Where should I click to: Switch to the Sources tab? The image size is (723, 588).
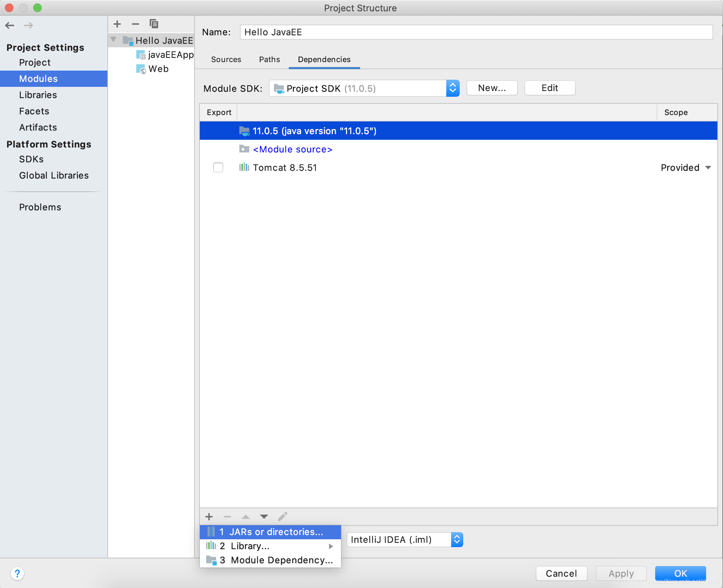[226, 59]
